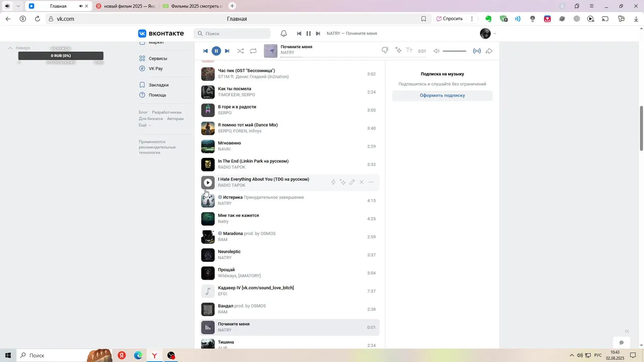Click sparkle similar icon on I Hate Everything row
This screenshot has height=362, width=644.
click(343, 182)
